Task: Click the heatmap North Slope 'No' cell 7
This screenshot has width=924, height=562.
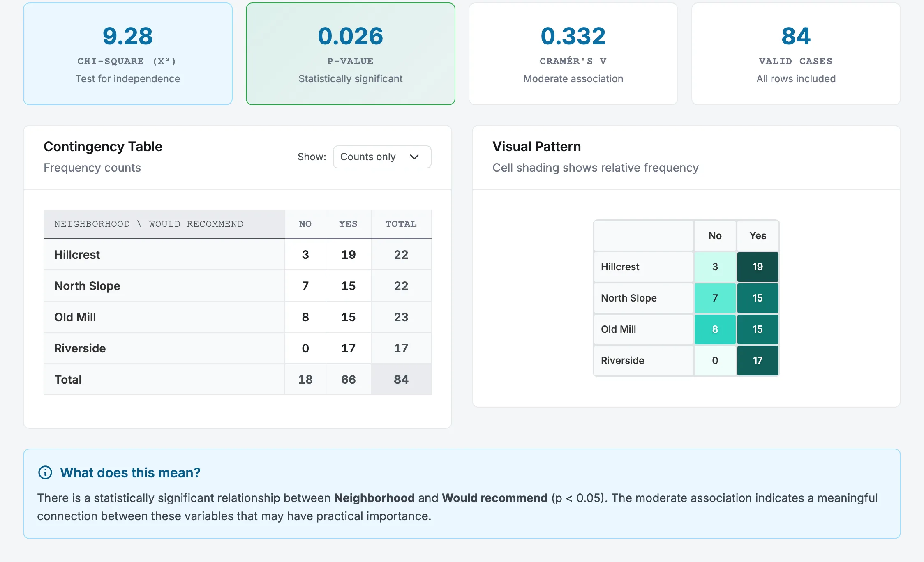Action: (715, 298)
